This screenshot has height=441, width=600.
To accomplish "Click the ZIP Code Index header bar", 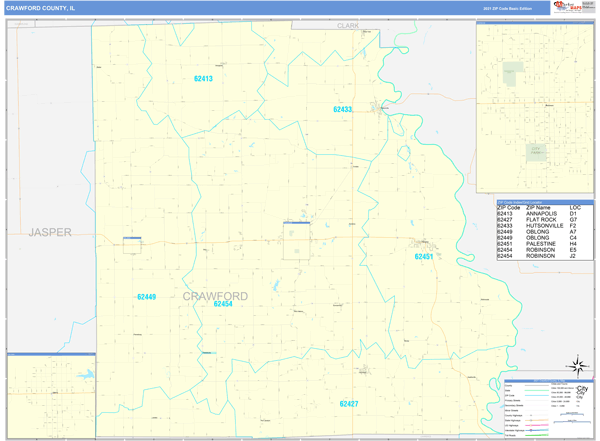I will [545, 201].
